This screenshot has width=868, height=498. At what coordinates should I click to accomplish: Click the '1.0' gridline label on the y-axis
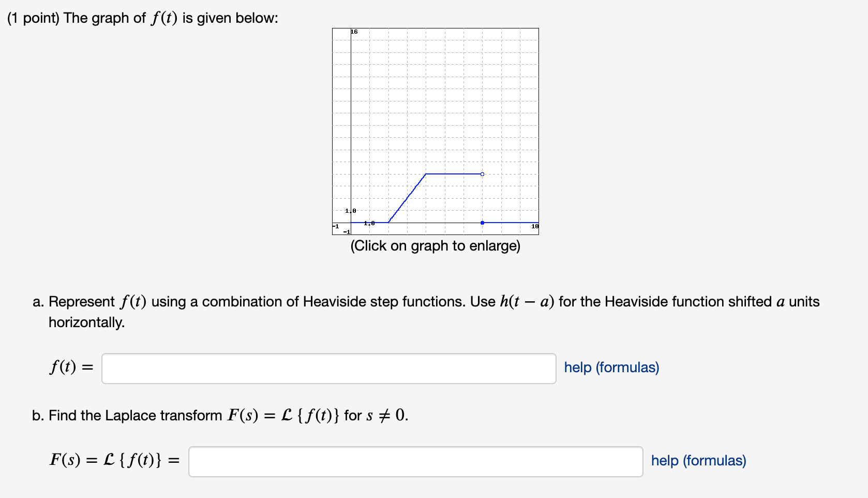click(350, 210)
